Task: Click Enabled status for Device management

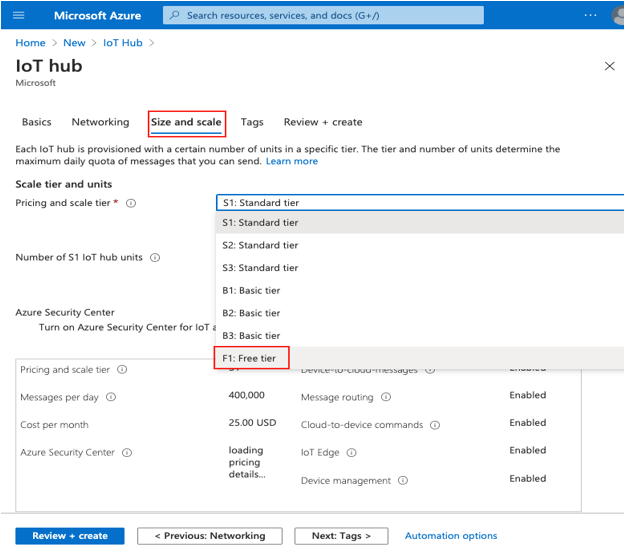Action: click(528, 478)
